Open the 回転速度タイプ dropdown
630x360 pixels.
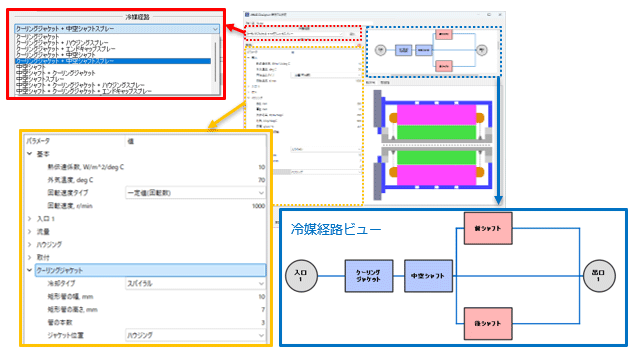coord(195,193)
